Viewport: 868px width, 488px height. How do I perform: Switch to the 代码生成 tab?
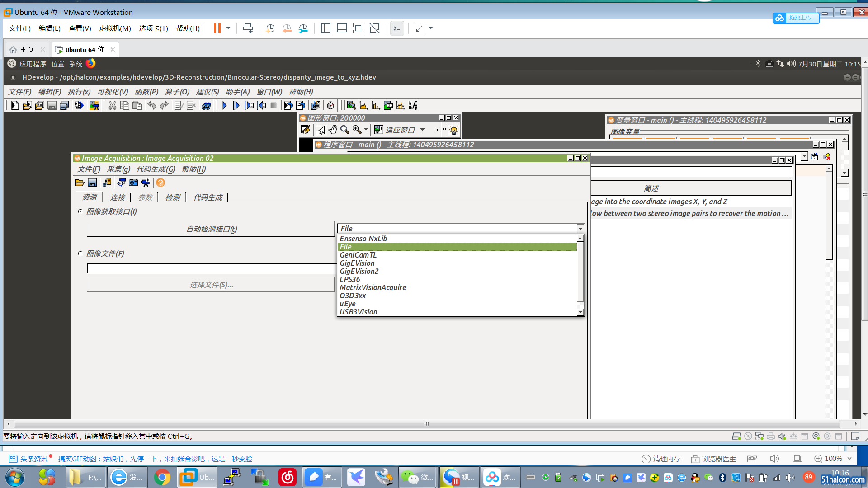point(208,197)
